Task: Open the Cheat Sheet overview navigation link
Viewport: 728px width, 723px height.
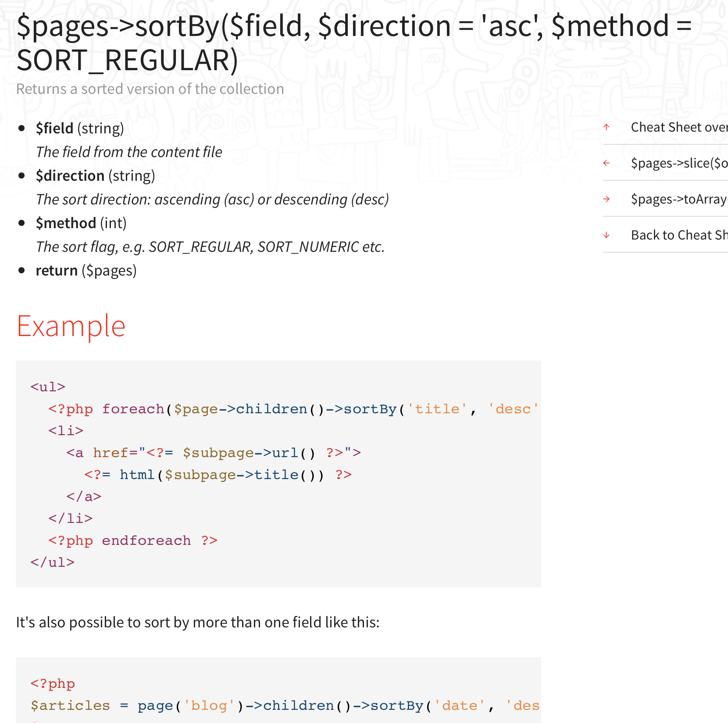Action: pos(678,127)
